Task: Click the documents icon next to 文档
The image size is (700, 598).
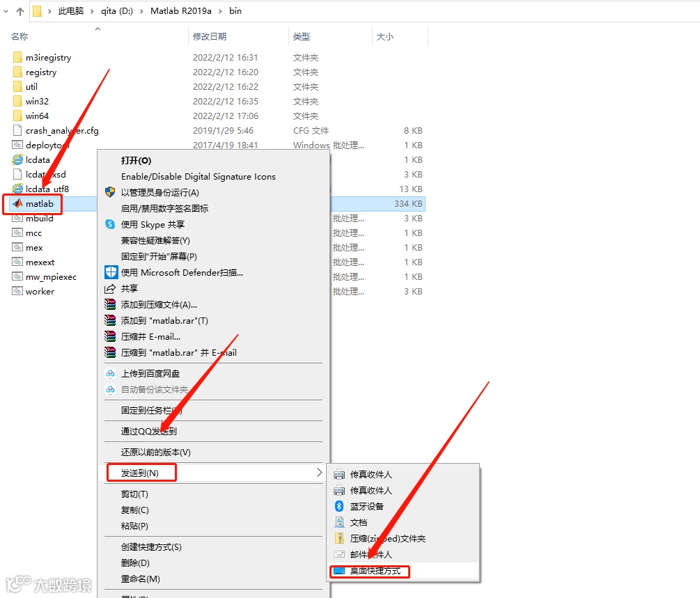Action: click(x=339, y=522)
